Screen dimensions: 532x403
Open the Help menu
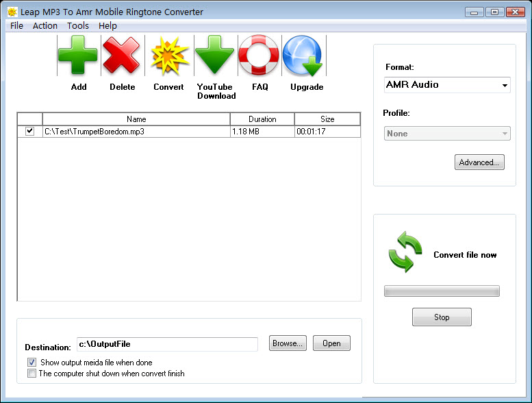[x=108, y=26]
